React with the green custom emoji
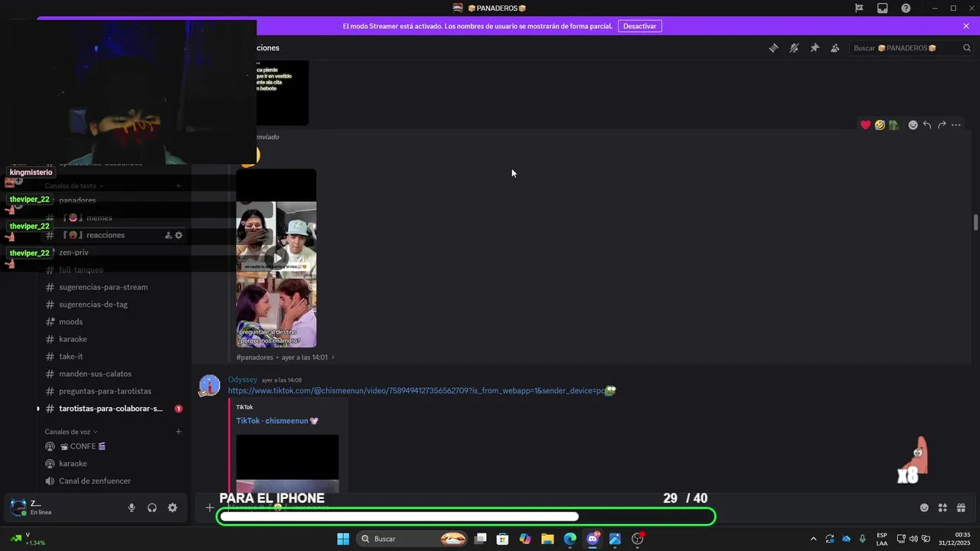The width and height of the screenshot is (980, 551). [x=893, y=125]
